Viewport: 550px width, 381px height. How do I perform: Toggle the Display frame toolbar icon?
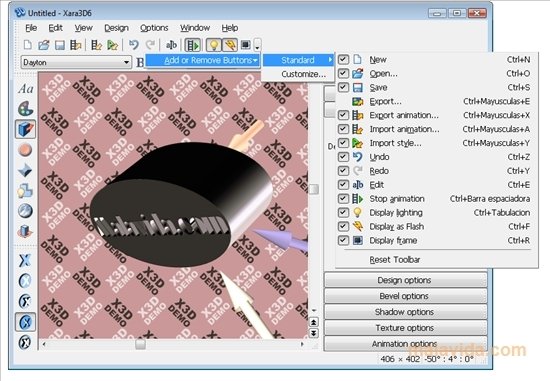tap(246, 45)
